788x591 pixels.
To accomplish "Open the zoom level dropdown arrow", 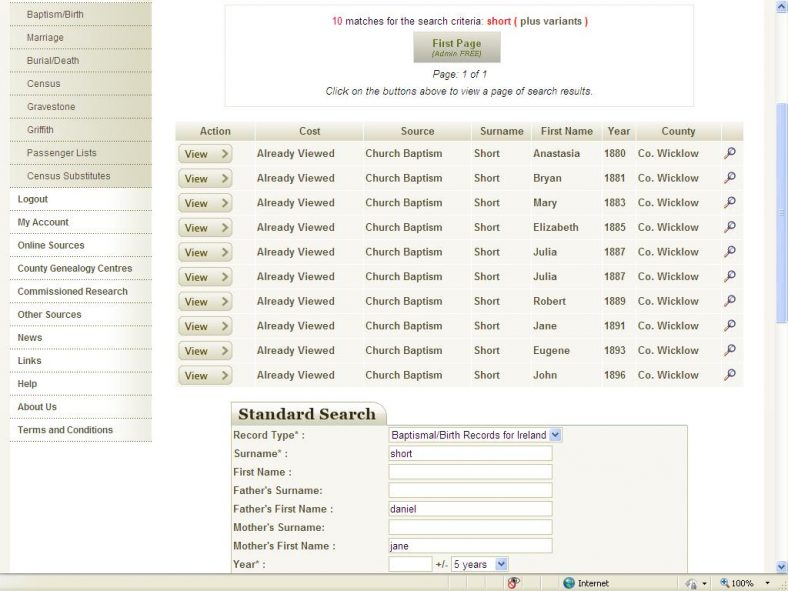I will pyautogui.click(x=767, y=583).
